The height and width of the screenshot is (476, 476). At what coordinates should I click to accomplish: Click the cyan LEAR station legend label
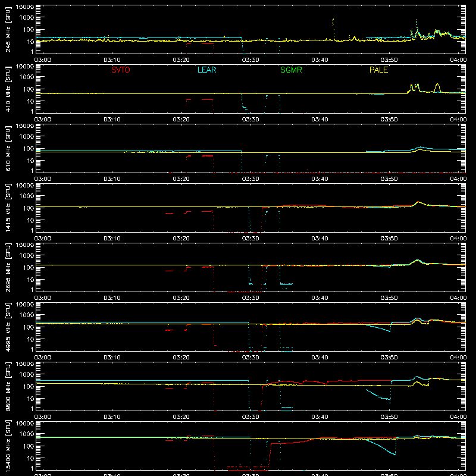click(x=206, y=70)
